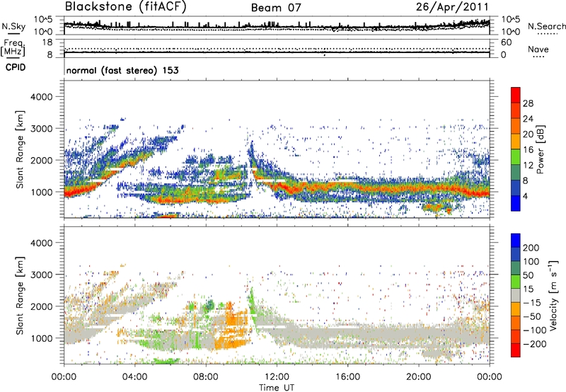Click the '24' label on Power colorbar
The width and height of the screenshot is (566, 392).
[x=528, y=119]
